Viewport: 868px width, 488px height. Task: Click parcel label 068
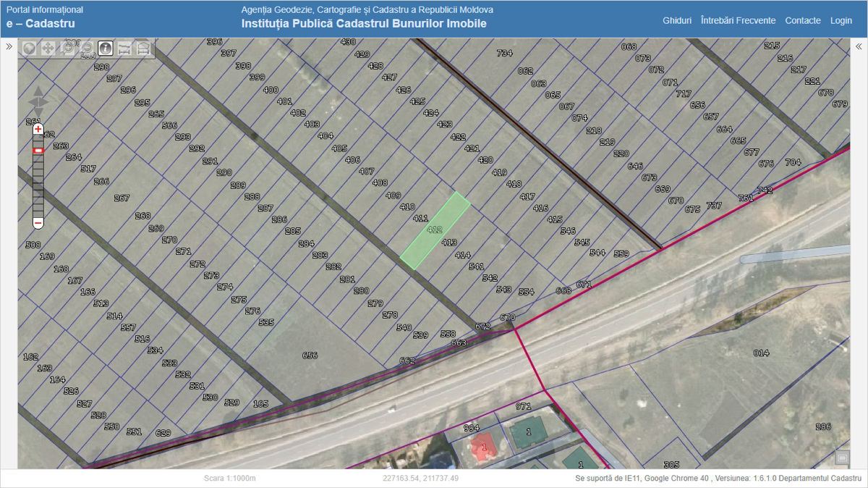pos(629,47)
